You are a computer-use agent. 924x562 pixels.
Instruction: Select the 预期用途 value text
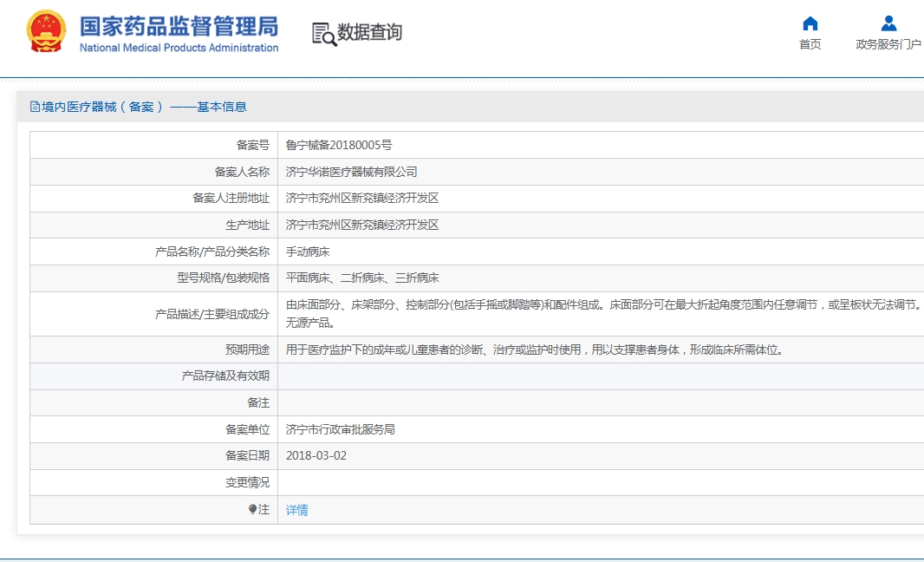point(535,350)
